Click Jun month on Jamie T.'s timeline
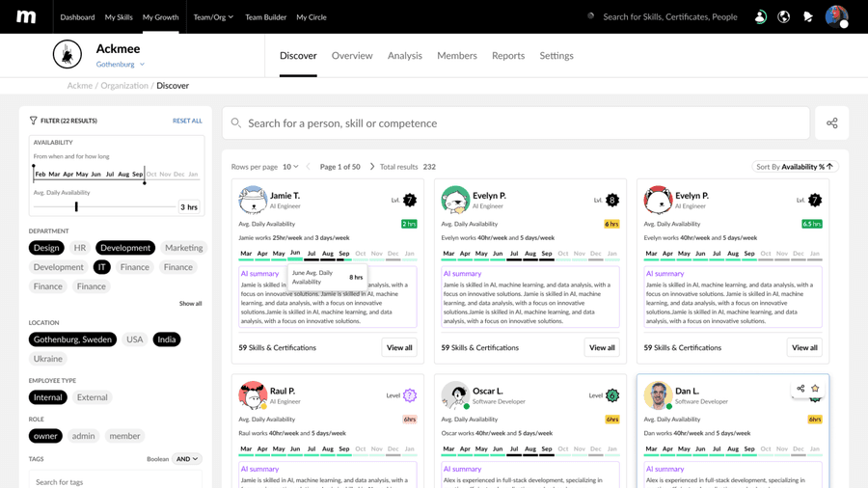868x488 pixels. 295,254
